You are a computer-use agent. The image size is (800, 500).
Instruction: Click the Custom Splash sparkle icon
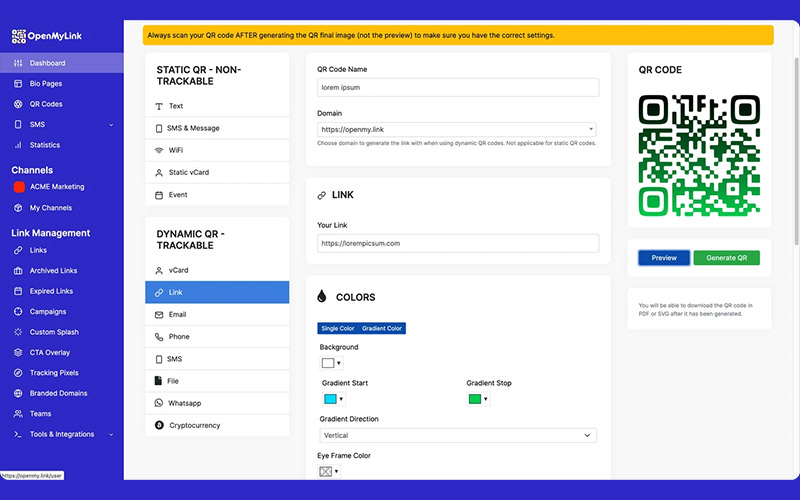[x=18, y=332]
